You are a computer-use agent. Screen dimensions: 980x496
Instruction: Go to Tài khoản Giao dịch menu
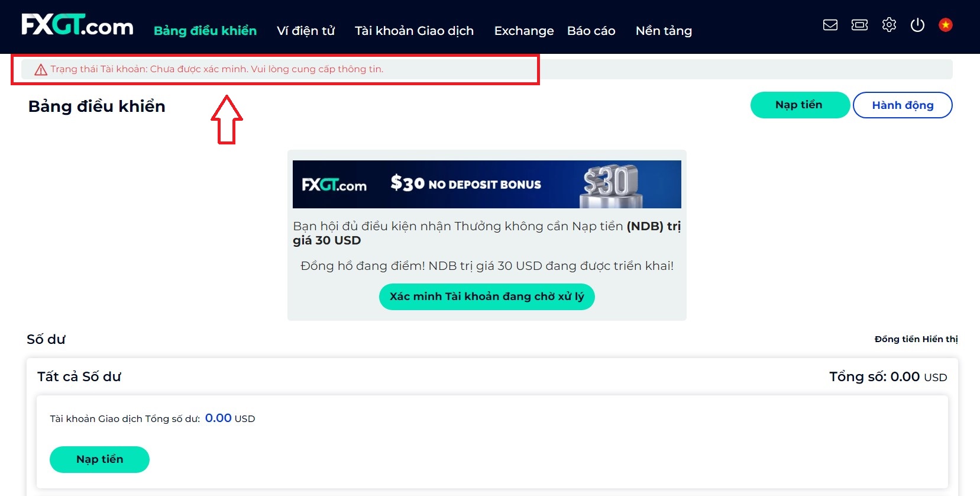414,31
